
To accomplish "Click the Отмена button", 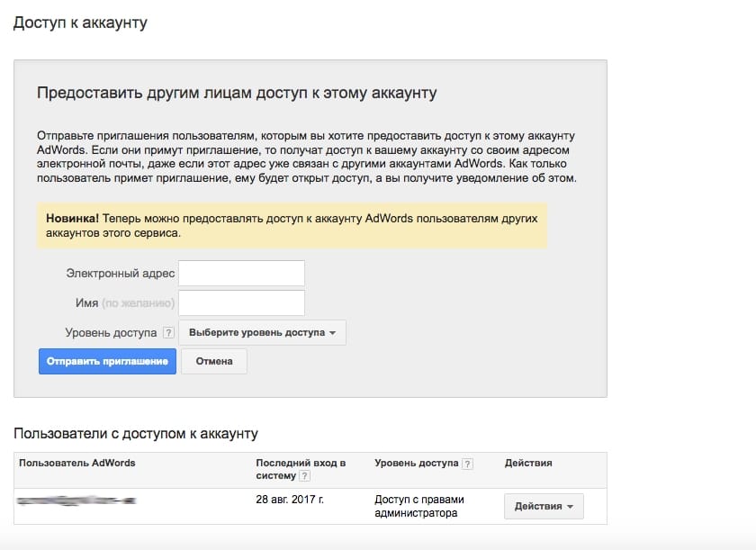I will (x=214, y=362).
